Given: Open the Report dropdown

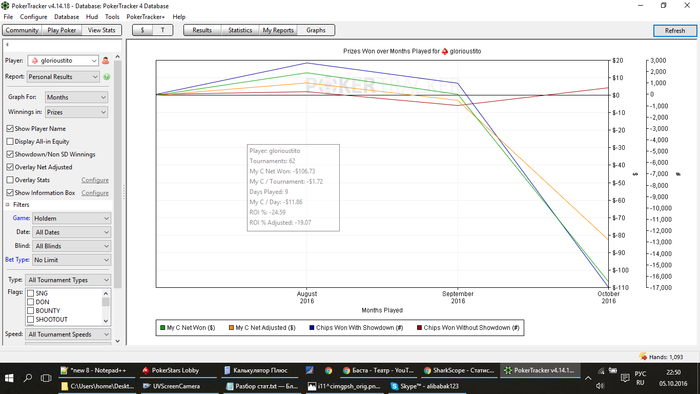Looking at the screenshot, I should (63, 77).
